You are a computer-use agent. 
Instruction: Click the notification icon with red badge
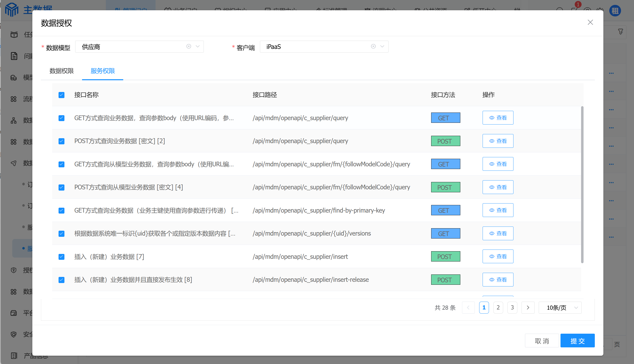click(574, 10)
